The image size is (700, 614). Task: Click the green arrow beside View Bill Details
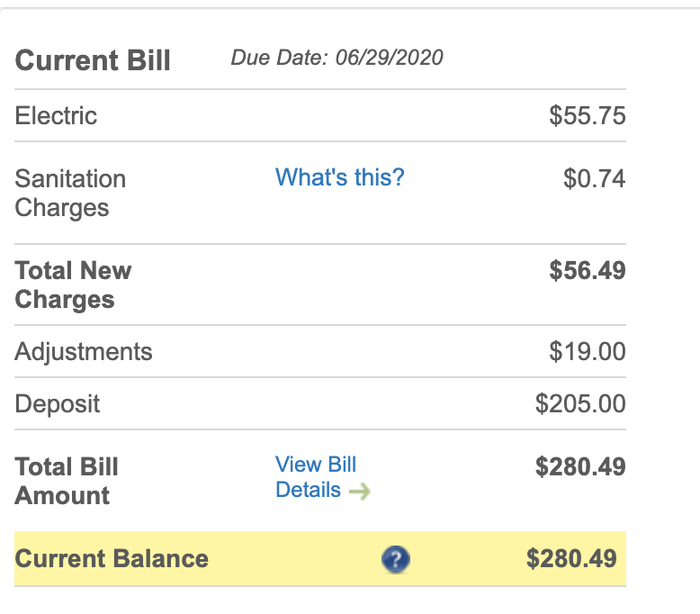click(360, 491)
